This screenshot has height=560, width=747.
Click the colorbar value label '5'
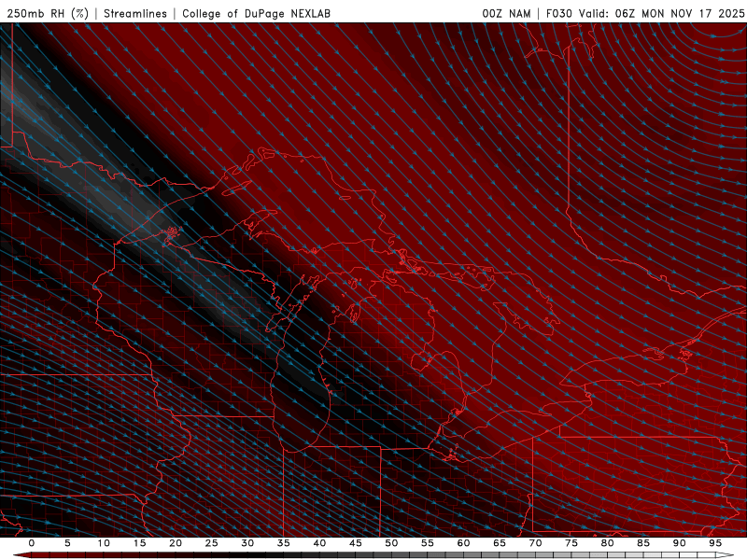click(67, 543)
